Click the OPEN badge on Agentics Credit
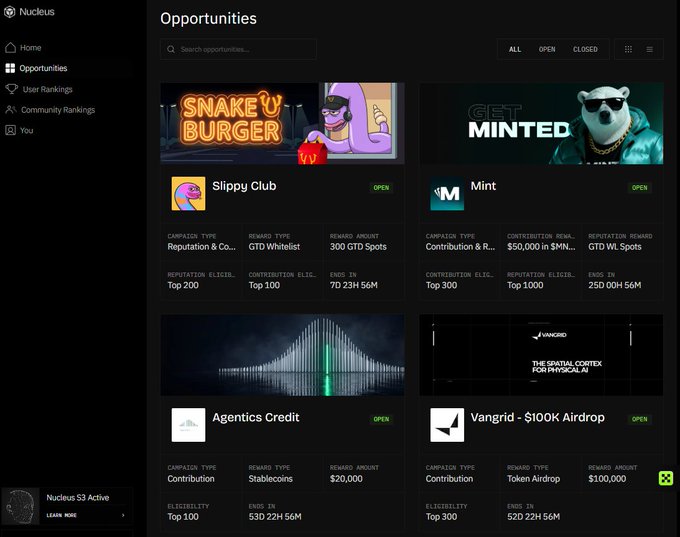The width and height of the screenshot is (680, 537). 381,419
